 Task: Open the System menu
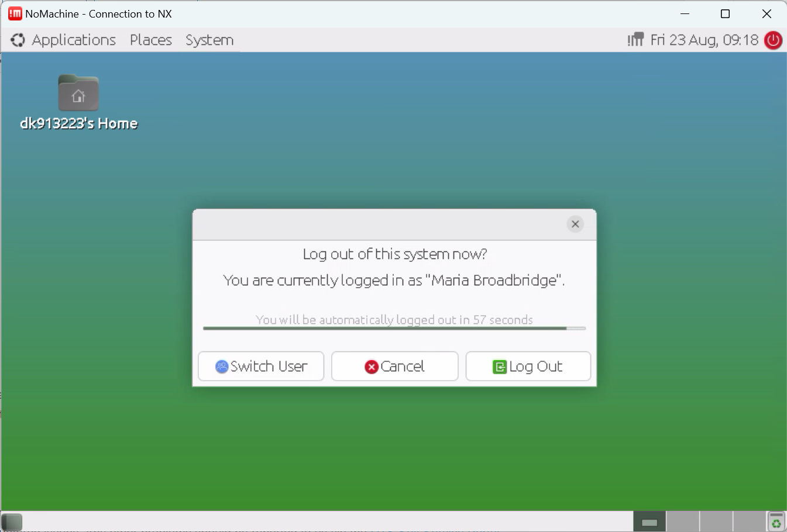tap(209, 40)
